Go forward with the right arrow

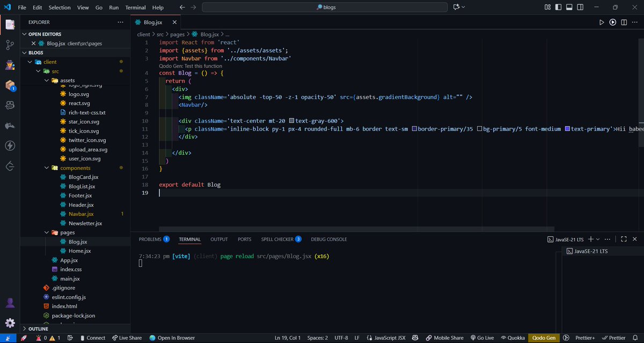point(193,8)
